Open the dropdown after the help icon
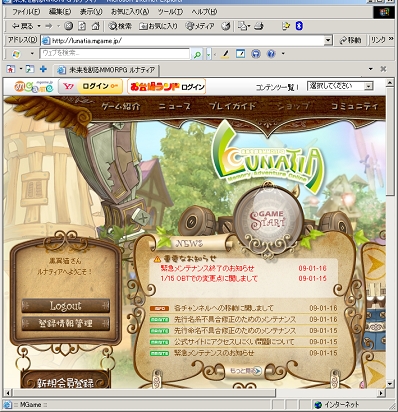This screenshot has width=398, height=412. coord(283,54)
